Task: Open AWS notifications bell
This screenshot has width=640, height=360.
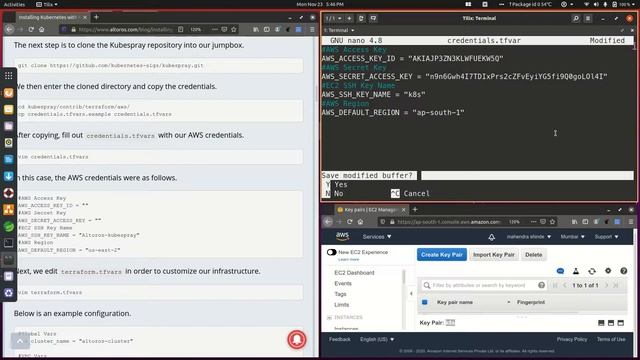Action: pos(491,237)
